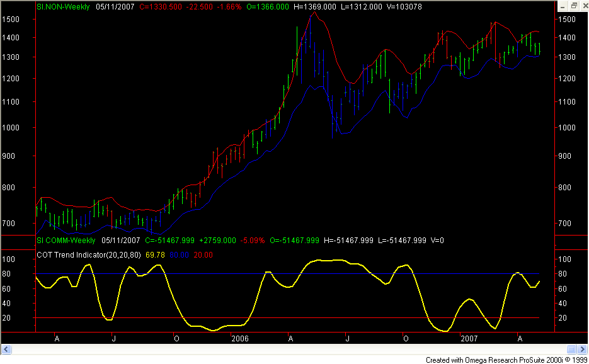589x364 pixels.
Task: Click the left scroll arrow of horizontal scrollbar
Action: click(6, 350)
